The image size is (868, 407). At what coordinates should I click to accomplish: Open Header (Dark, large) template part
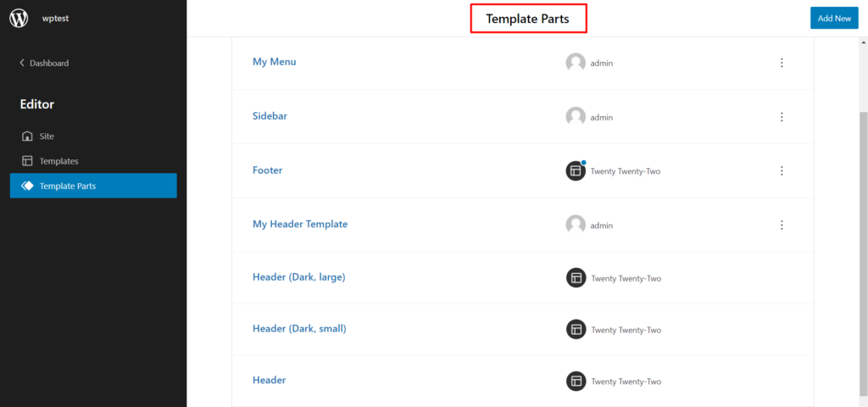point(299,277)
